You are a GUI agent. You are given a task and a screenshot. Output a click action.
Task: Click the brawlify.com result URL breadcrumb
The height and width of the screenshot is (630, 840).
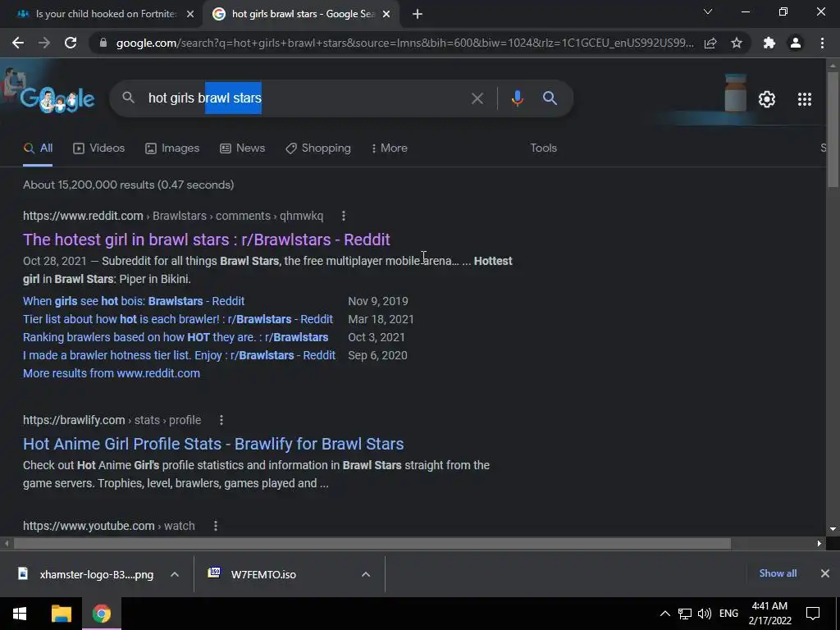click(112, 420)
